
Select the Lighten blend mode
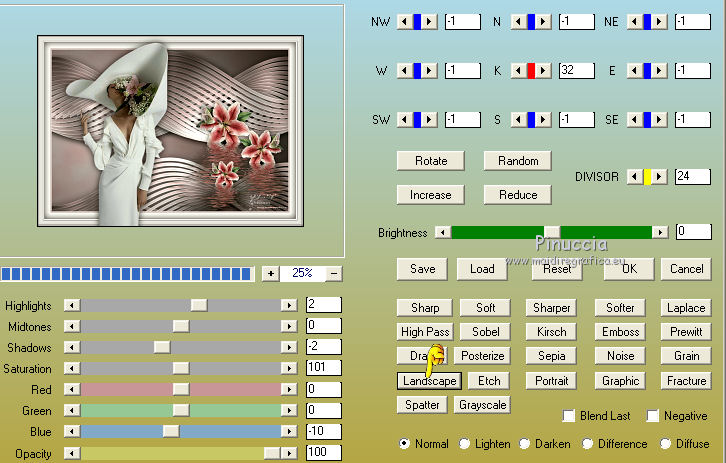[464, 444]
